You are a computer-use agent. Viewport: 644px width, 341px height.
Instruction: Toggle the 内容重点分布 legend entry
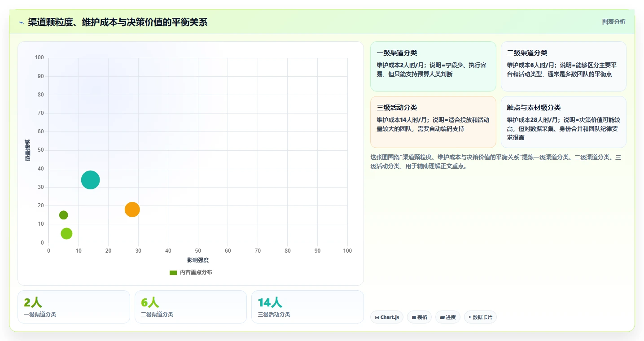(x=191, y=272)
